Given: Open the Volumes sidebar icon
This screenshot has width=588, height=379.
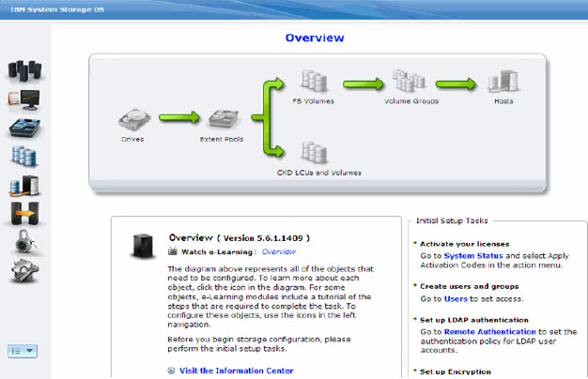Looking at the screenshot, I should 24,156.
